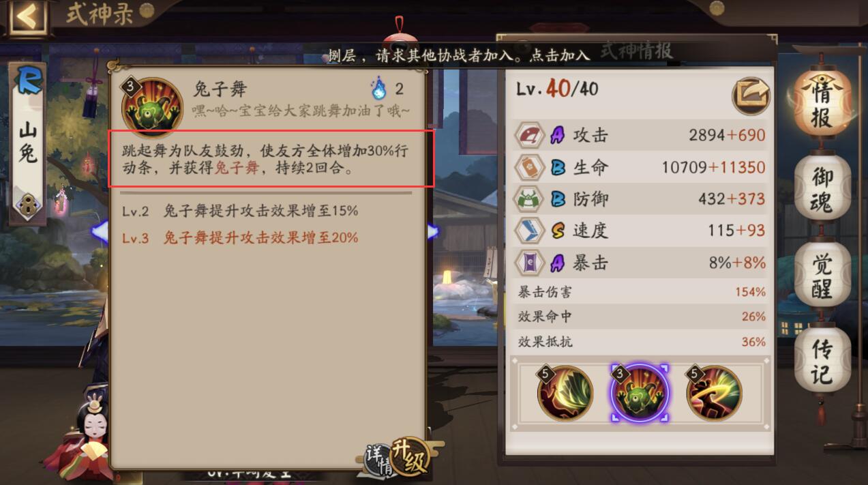Image resolution: width=868 pixels, height=485 pixels.
Task: Select the 山兔 R shikigami side tag
Action: click(x=27, y=143)
